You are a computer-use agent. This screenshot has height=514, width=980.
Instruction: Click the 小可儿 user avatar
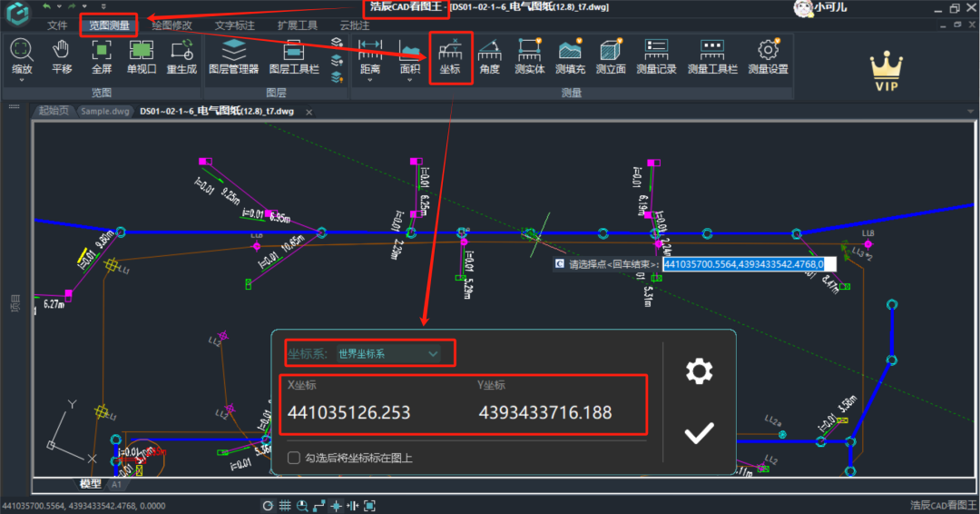tap(802, 8)
